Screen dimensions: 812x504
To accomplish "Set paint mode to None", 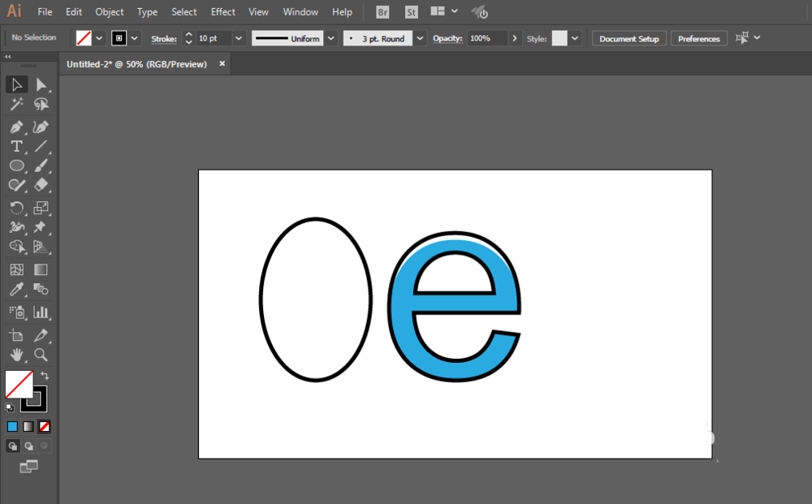I will pos(45,426).
